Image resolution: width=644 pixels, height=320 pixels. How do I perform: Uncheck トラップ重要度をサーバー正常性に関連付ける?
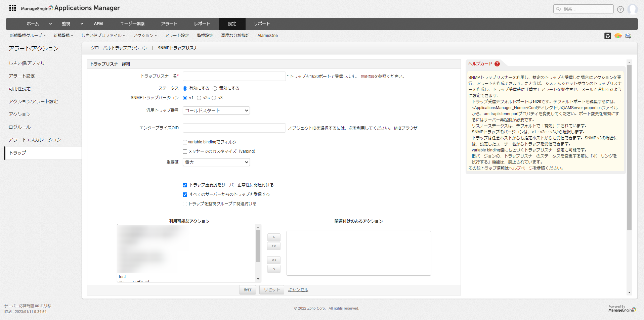coord(185,185)
